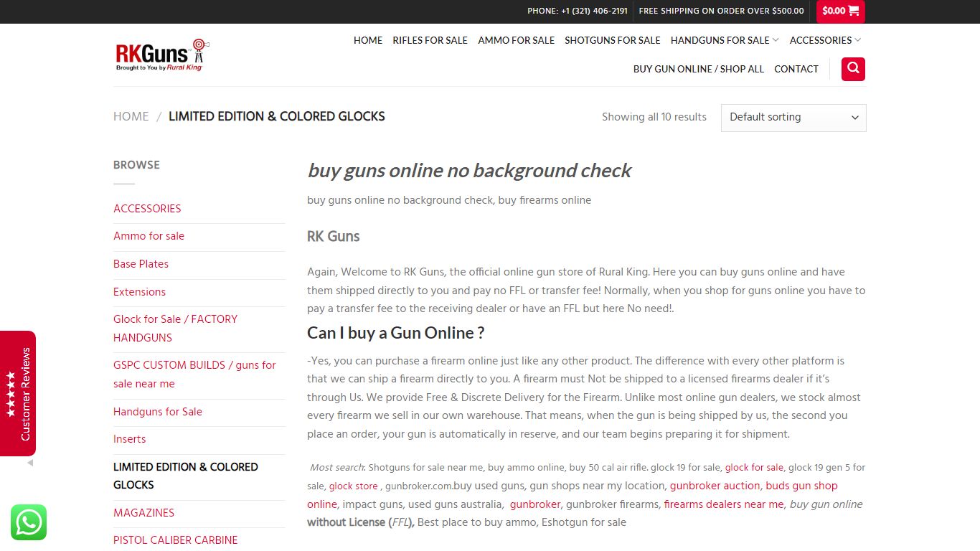This screenshot has height=551, width=980.
Task: Open Shotguns For Sale menu item
Action: point(612,40)
